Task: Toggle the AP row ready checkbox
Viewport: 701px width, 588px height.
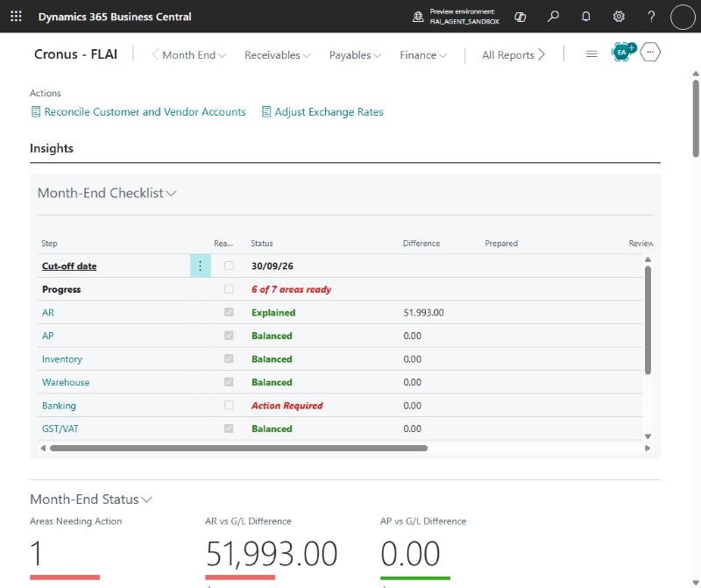Action: pos(229,336)
